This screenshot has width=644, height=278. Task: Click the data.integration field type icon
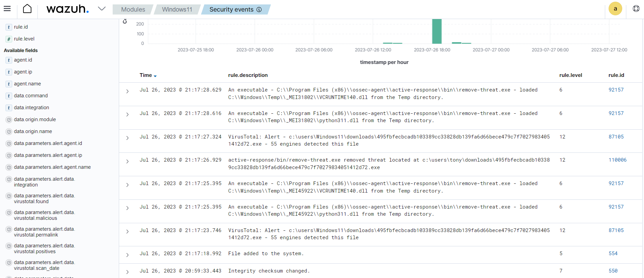(x=9, y=108)
